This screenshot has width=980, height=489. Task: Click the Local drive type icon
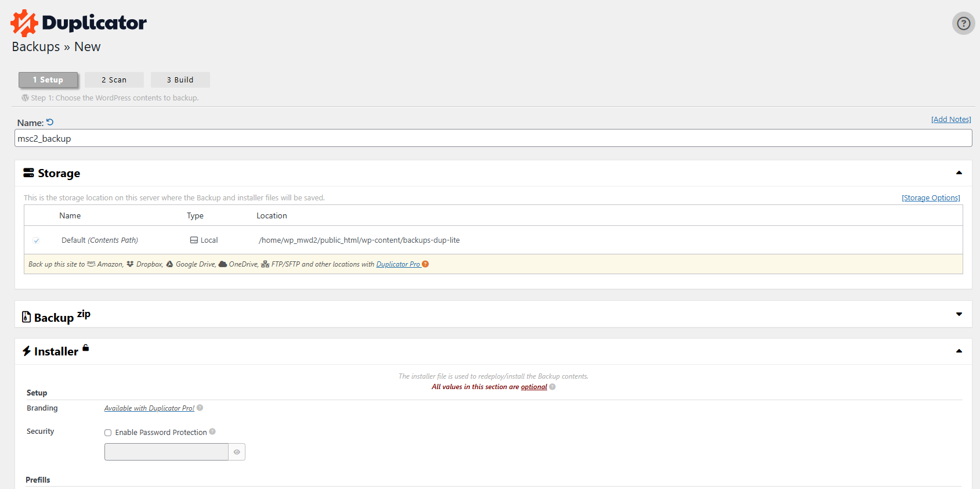tap(194, 240)
